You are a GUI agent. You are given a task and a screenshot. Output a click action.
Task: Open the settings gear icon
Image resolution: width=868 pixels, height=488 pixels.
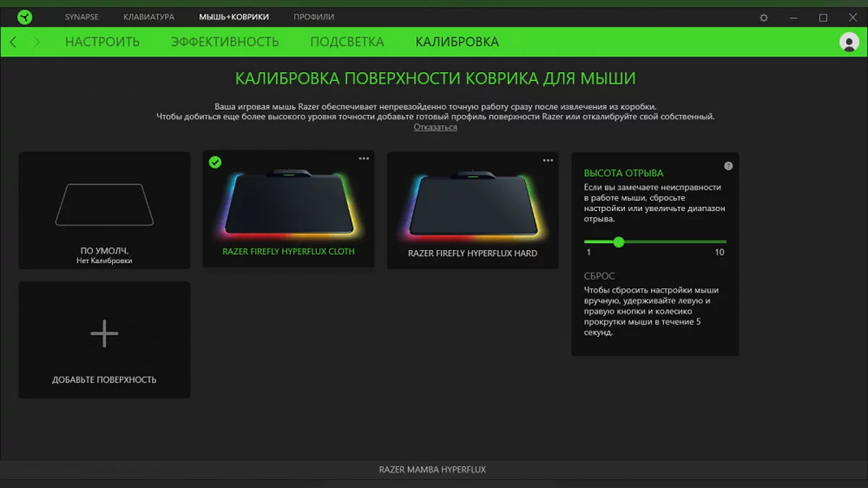point(764,17)
